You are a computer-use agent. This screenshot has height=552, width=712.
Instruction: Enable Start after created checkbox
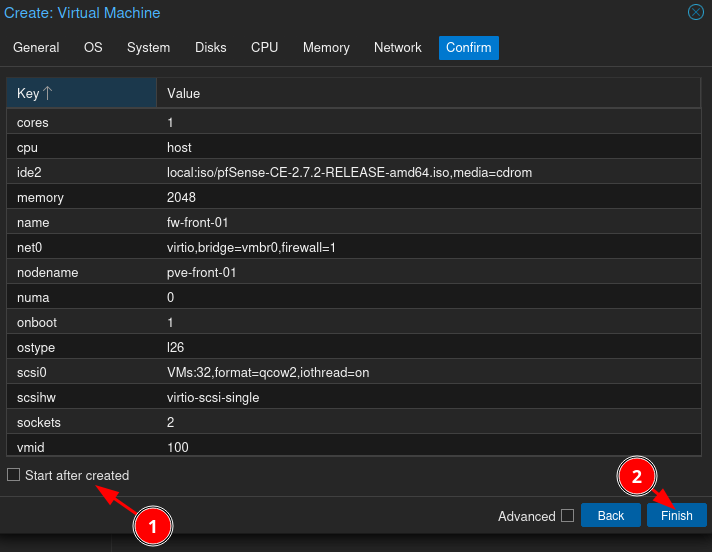click(x=14, y=475)
